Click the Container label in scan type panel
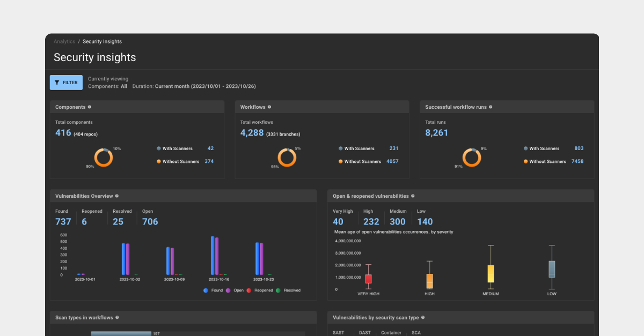 click(x=391, y=333)
